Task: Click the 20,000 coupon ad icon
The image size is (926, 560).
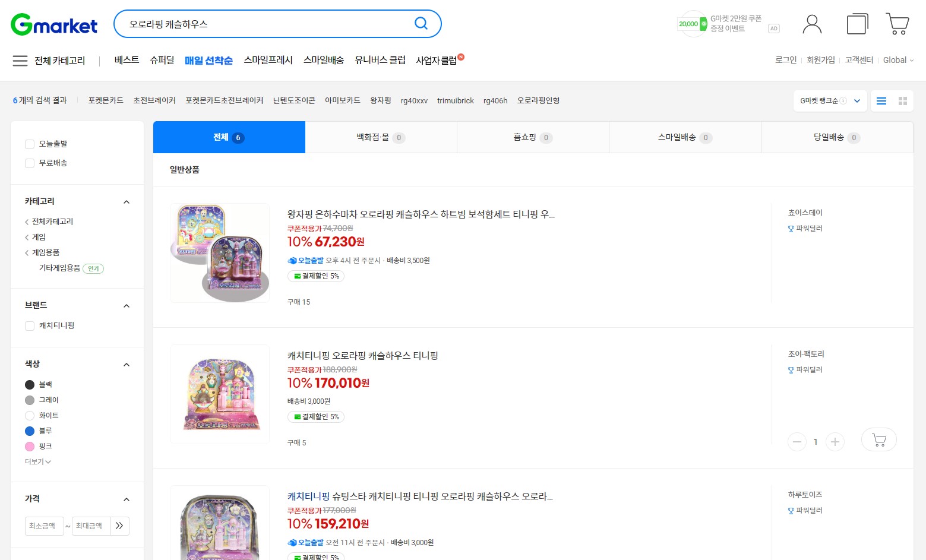Action: pos(692,24)
